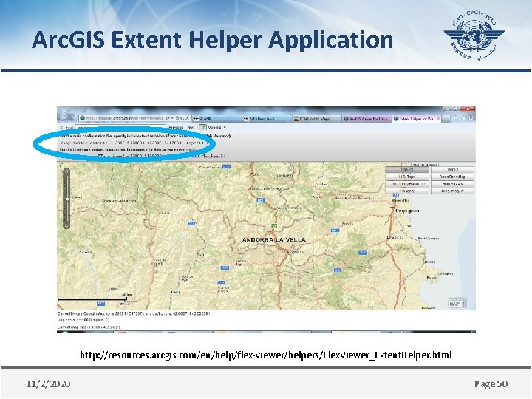Go forward with the browser forward arrow

click(x=72, y=117)
